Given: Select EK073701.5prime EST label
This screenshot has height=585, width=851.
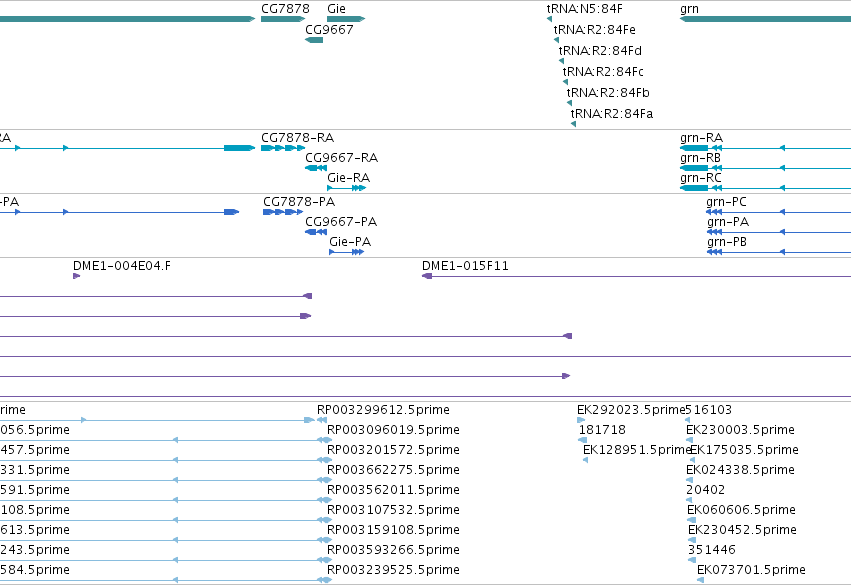Looking at the screenshot, I should pyautogui.click(x=751, y=570).
